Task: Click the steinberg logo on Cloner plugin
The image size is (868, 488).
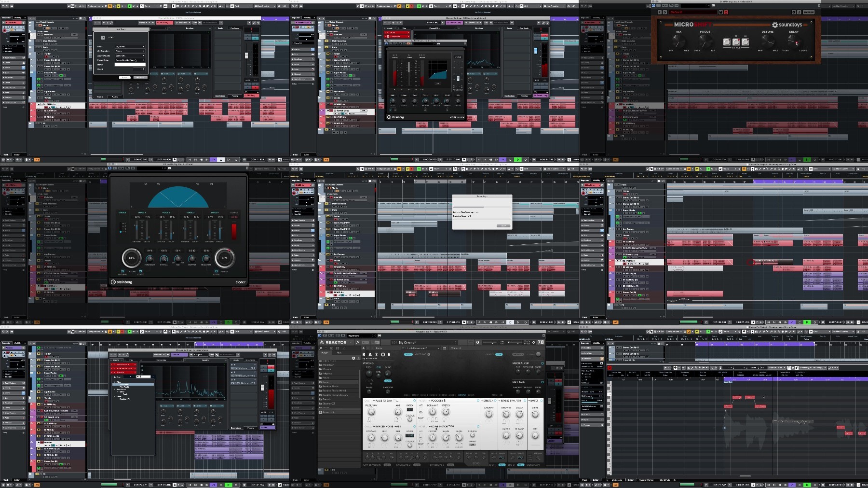Action: [122, 282]
